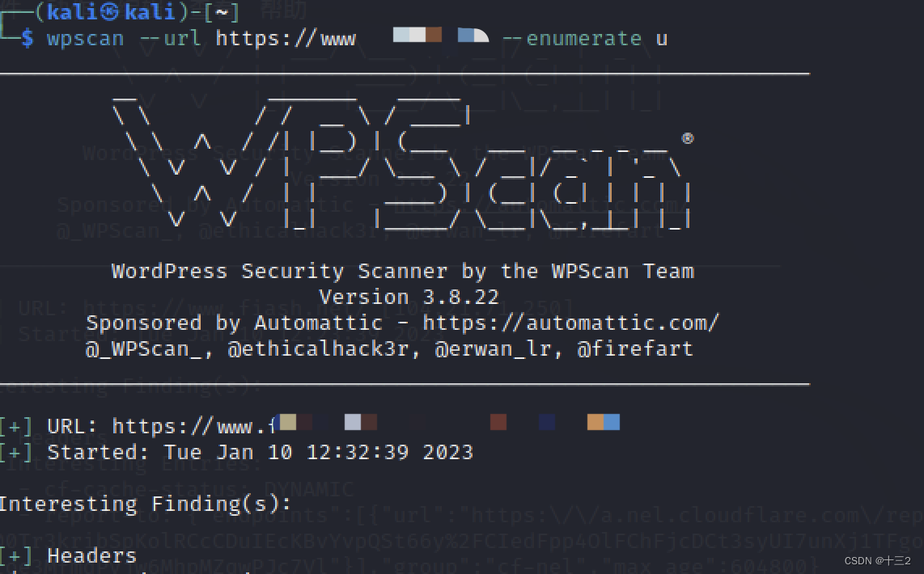
Task: Click the --url option text
Action: click(170, 39)
